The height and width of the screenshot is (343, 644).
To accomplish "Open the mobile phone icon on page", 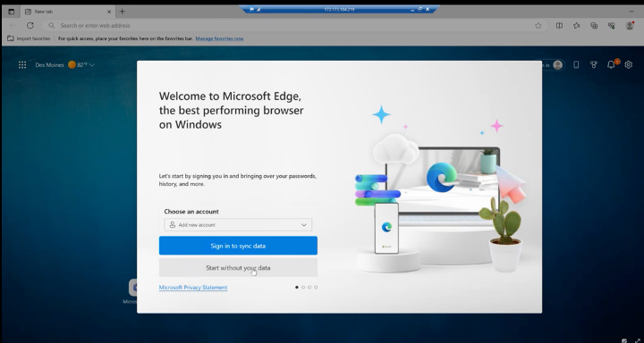I will tap(576, 65).
